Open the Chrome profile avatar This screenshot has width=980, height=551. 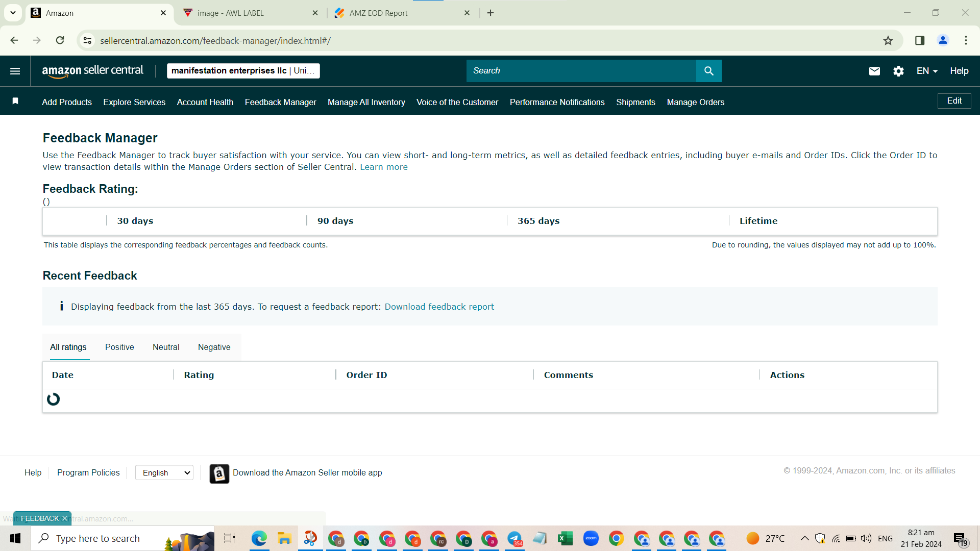click(x=943, y=41)
